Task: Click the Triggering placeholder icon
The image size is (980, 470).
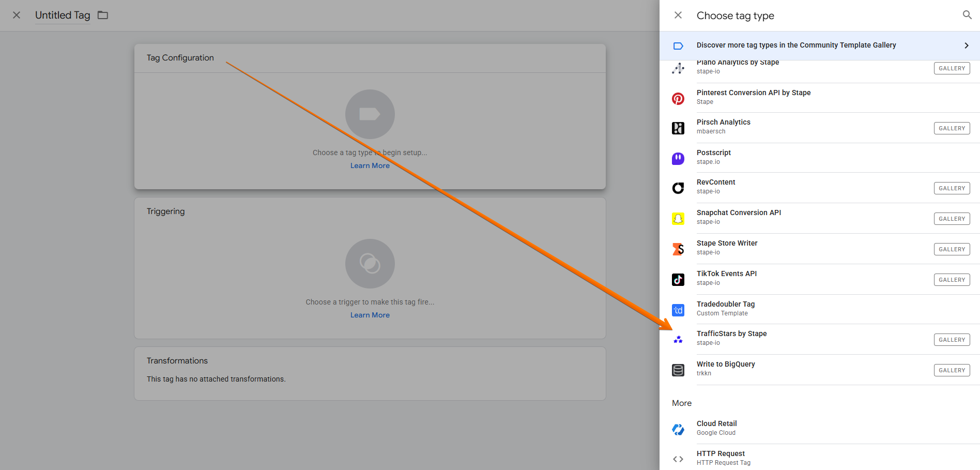Action: [x=370, y=264]
